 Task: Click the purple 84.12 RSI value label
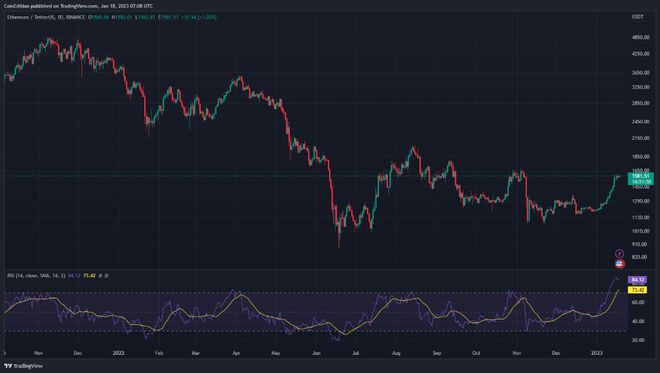(637, 280)
